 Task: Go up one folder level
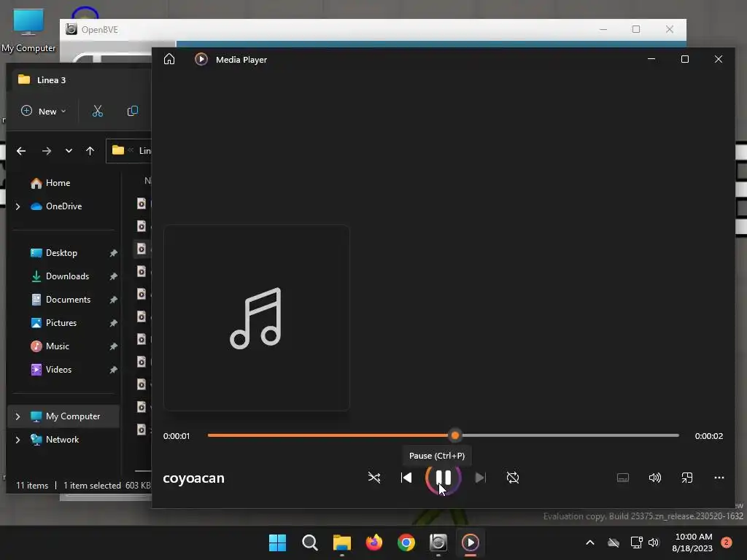(x=90, y=151)
